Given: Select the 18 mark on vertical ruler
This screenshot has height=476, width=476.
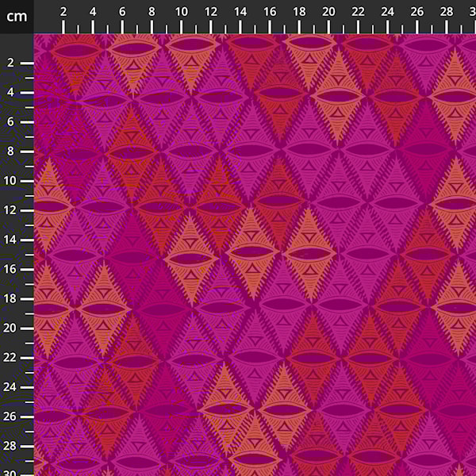Looking at the screenshot, I should click(x=12, y=298).
